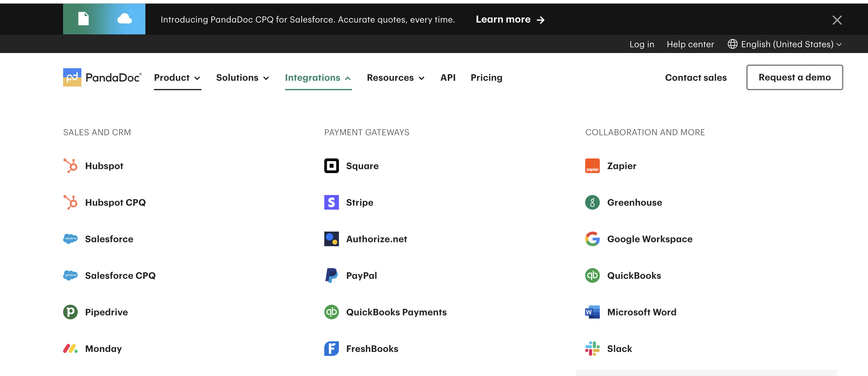Screen dimensions: 868x376
Task: Click the Request a demo button
Action: coord(795,77)
